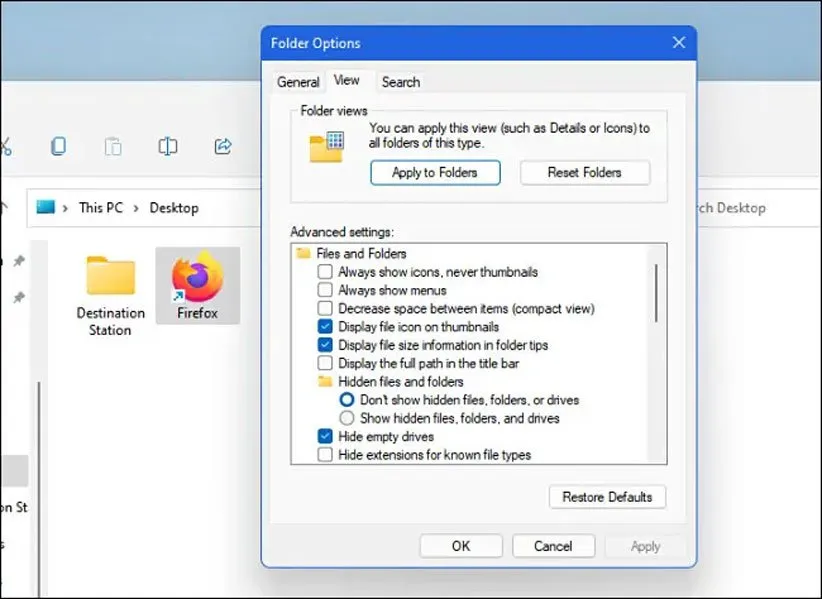Click the Copy icon in Explorer toolbar
Image resolution: width=822 pixels, height=599 pixels.
coord(59,146)
